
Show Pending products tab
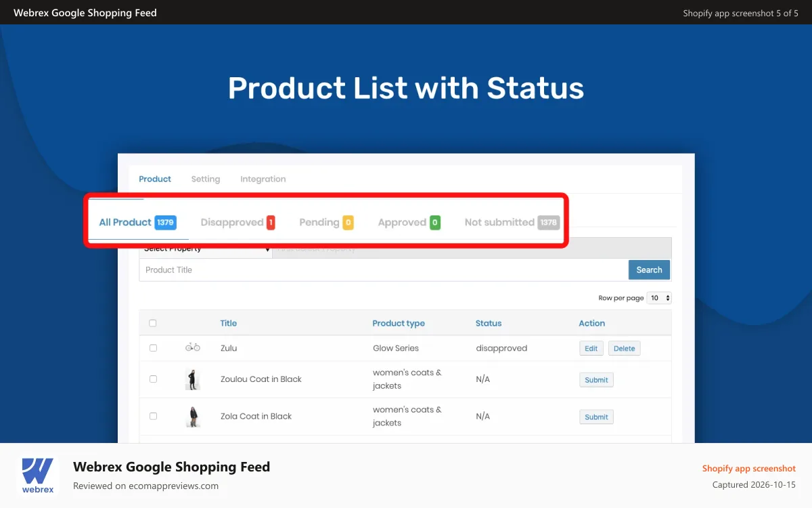click(x=326, y=222)
